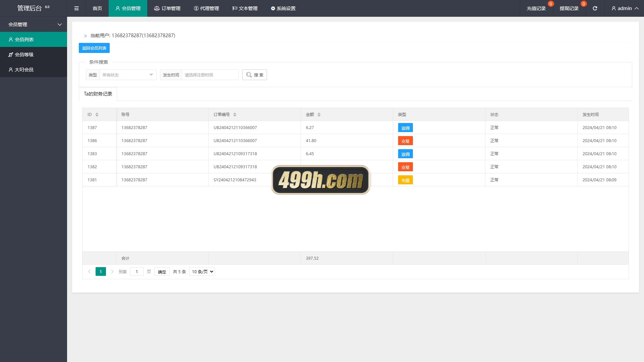Viewport: 644px width, 362px height.
Task: Open 提现记录 notifications
Action: (569, 8)
